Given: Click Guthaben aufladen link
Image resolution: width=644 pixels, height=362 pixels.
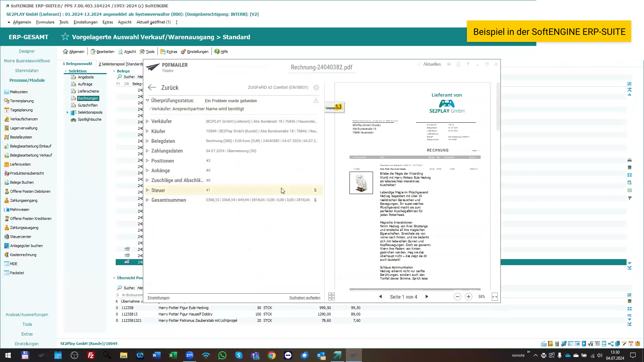Looking at the screenshot, I should (305, 298).
